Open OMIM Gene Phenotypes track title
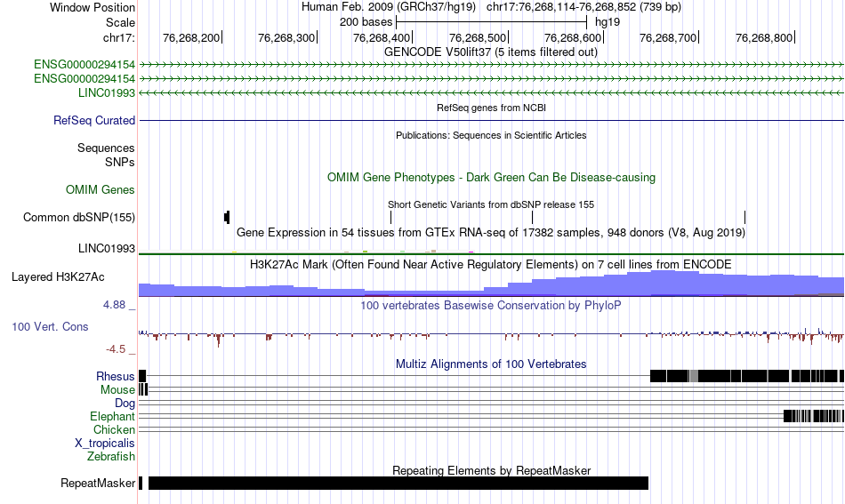 (x=491, y=177)
